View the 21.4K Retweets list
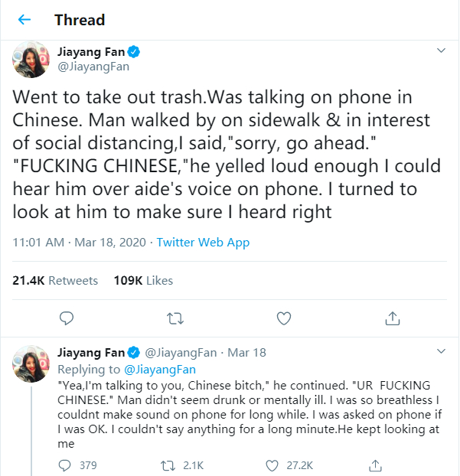This screenshot has height=476, width=460. pos(55,281)
